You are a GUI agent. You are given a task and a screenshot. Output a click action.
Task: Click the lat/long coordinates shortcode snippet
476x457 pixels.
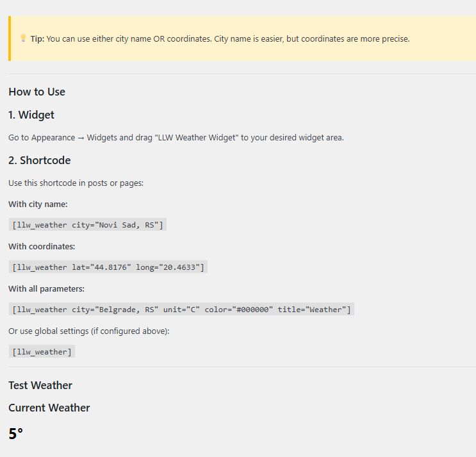point(108,267)
